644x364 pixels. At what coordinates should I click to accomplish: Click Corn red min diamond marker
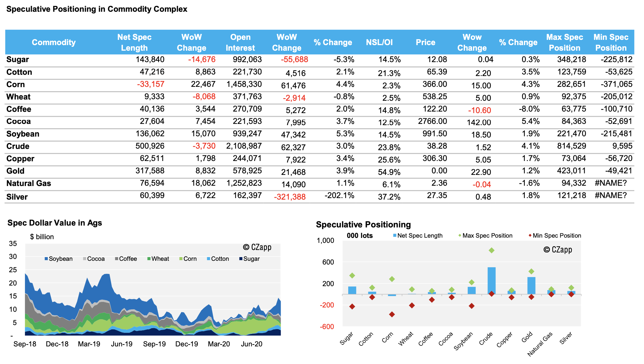point(392,314)
